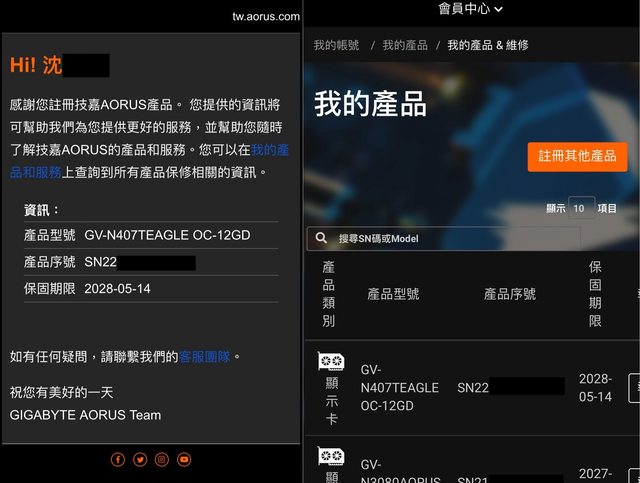Click into the 搜尋SN碼或Model search field
Viewport: 640px width, 483px height.
455,238
